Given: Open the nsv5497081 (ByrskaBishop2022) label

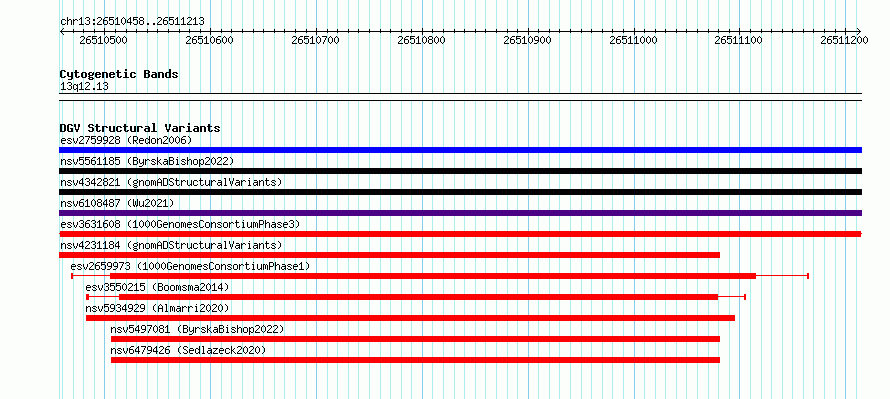Looking at the screenshot, I should click(x=197, y=329).
